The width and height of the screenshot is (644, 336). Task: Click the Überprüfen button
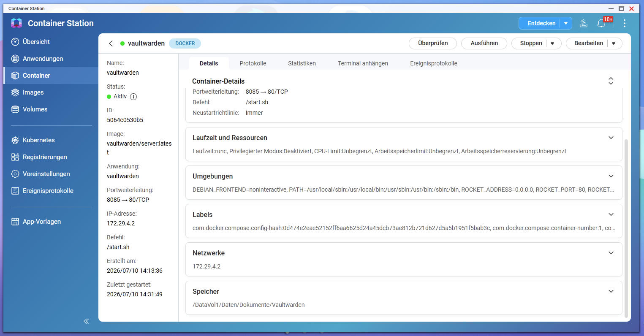pyautogui.click(x=433, y=43)
